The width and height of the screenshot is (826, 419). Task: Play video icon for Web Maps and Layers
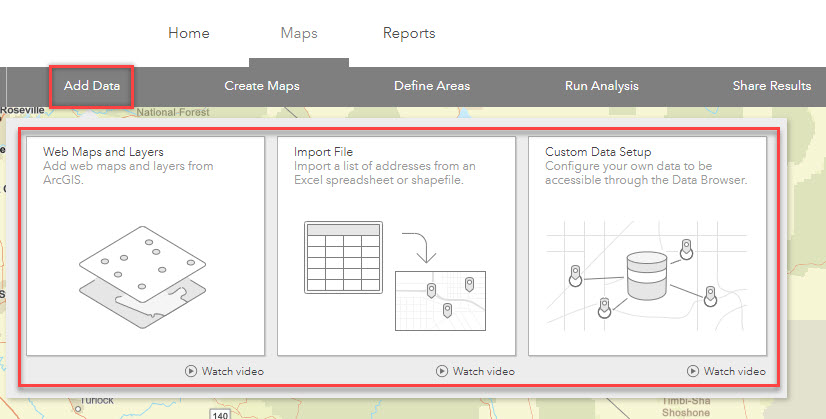coord(191,371)
